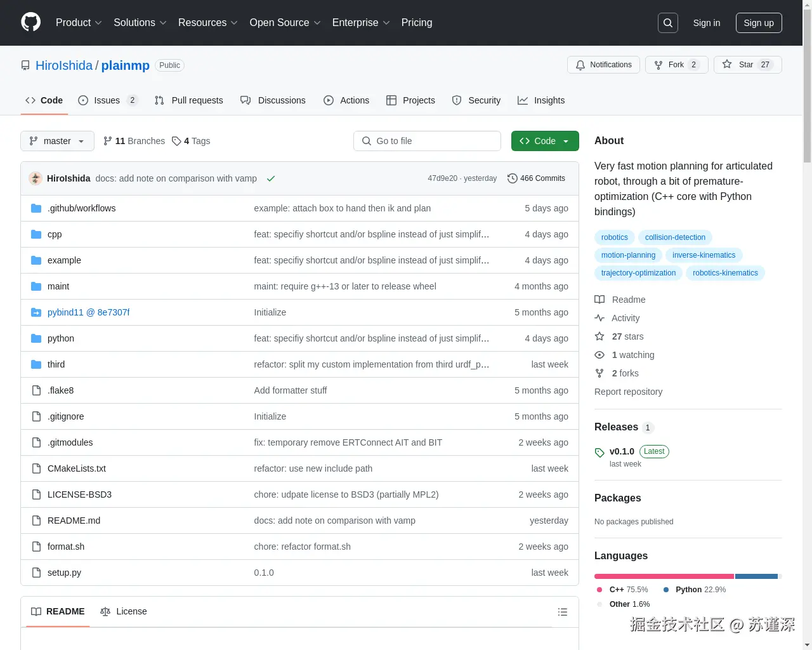Viewport: 812px width, 650px height.
Task: Star the plainmp repository
Action: click(747, 65)
